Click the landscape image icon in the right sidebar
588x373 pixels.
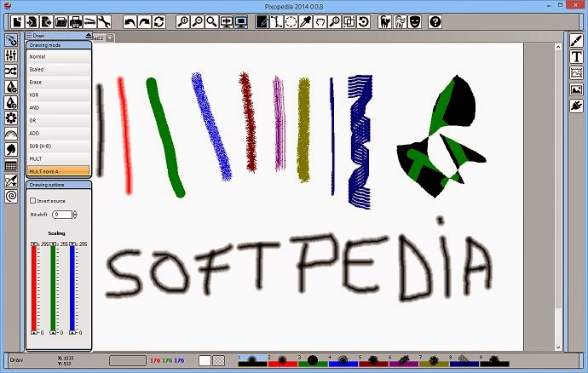[576, 89]
